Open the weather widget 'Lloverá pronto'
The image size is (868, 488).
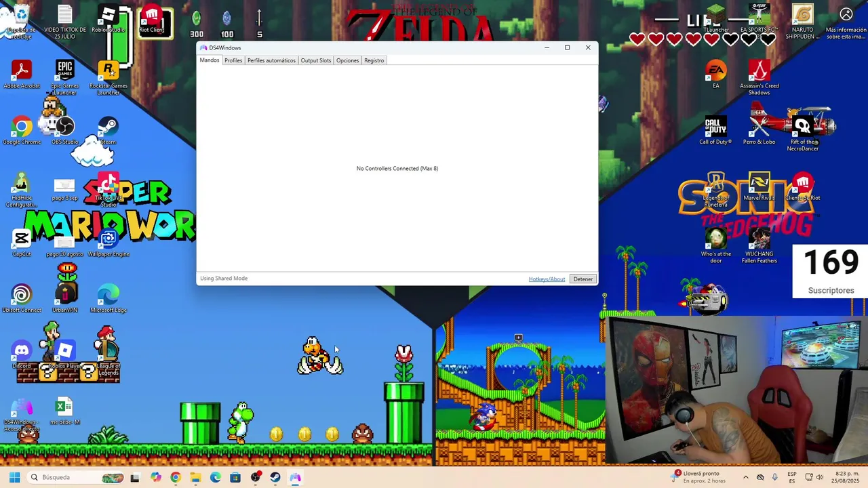click(x=699, y=477)
